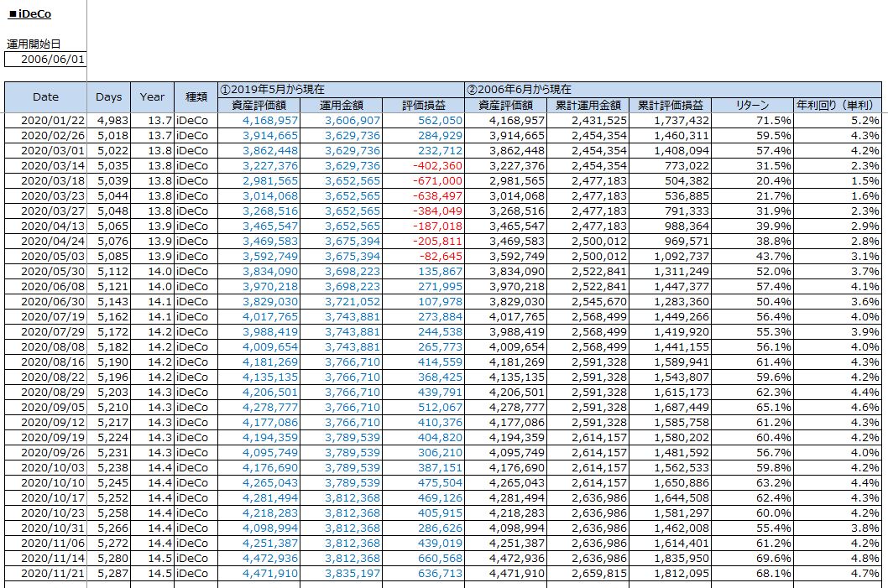The image size is (888, 588).
Task: Select the Year column header
Action: coord(152,97)
